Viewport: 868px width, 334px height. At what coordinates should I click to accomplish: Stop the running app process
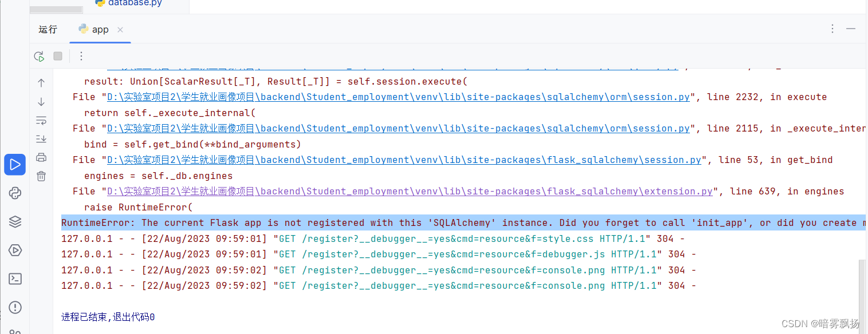point(57,56)
